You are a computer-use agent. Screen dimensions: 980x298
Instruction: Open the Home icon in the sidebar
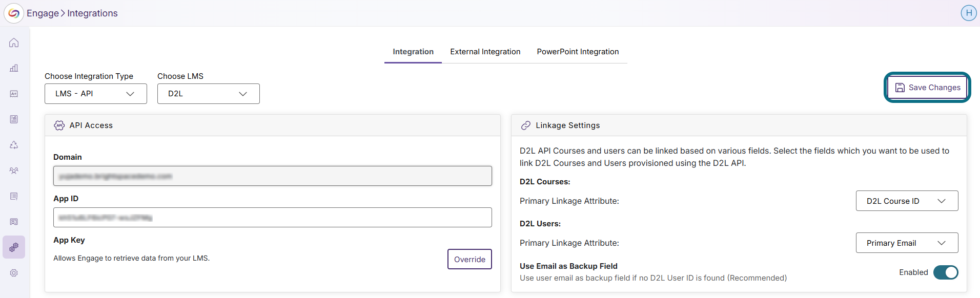click(x=14, y=42)
